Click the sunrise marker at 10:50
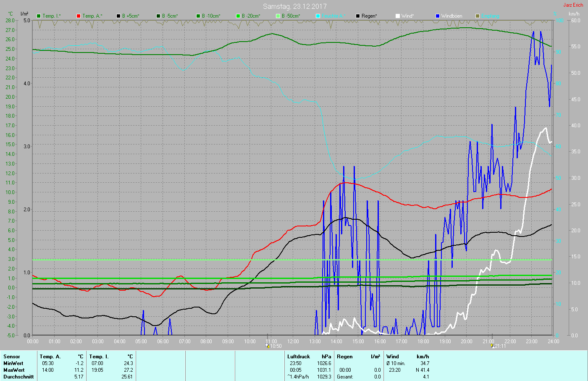The image size is (588, 381). 267,346
